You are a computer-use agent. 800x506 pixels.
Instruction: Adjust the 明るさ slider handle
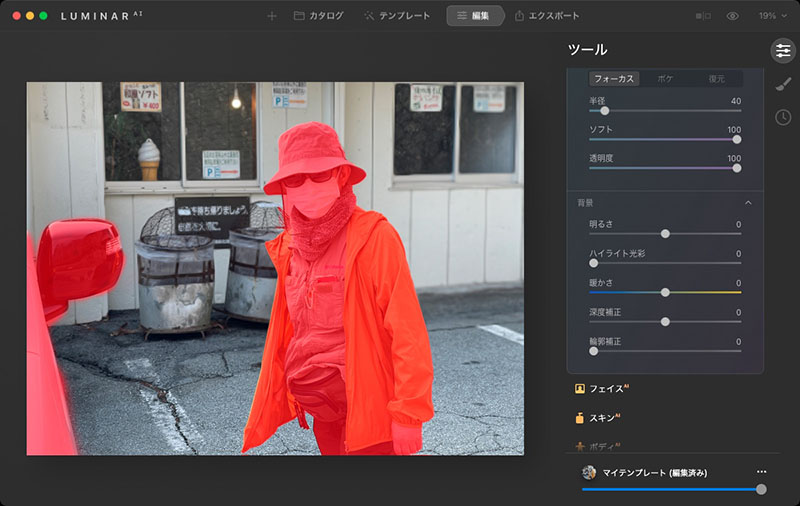tap(665, 234)
